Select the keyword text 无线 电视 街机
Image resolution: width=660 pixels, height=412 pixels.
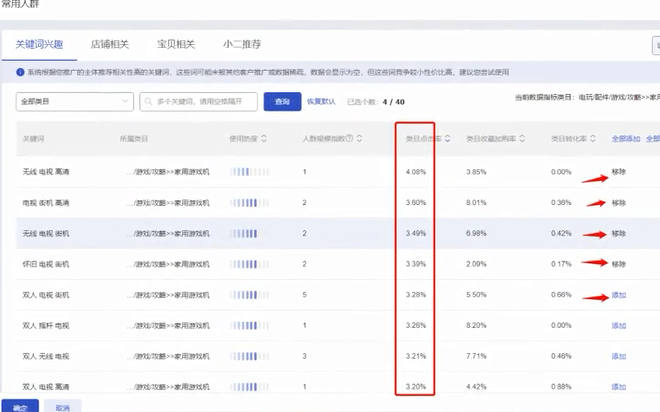[46, 234]
